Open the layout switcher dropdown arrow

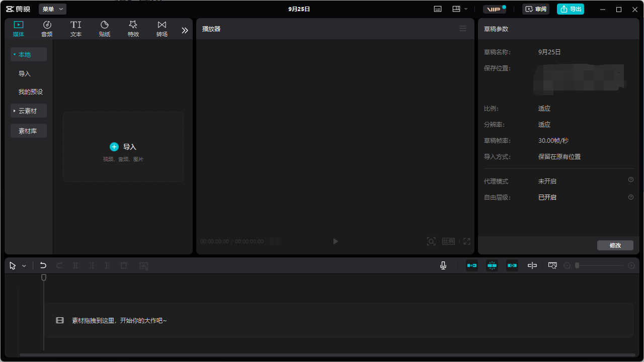pyautogui.click(x=466, y=9)
